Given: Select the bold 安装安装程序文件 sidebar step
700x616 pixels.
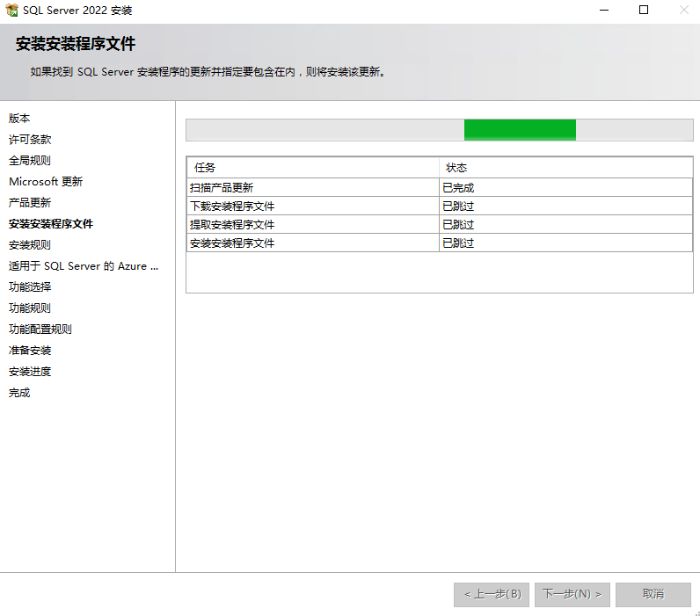Looking at the screenshot, I should [x=51, y=224].
